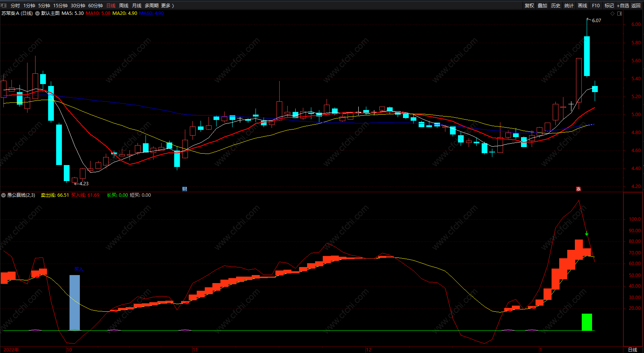644x353 pixels.
Task: Click the 5.00 price axis label
Action: pos(636,115)
